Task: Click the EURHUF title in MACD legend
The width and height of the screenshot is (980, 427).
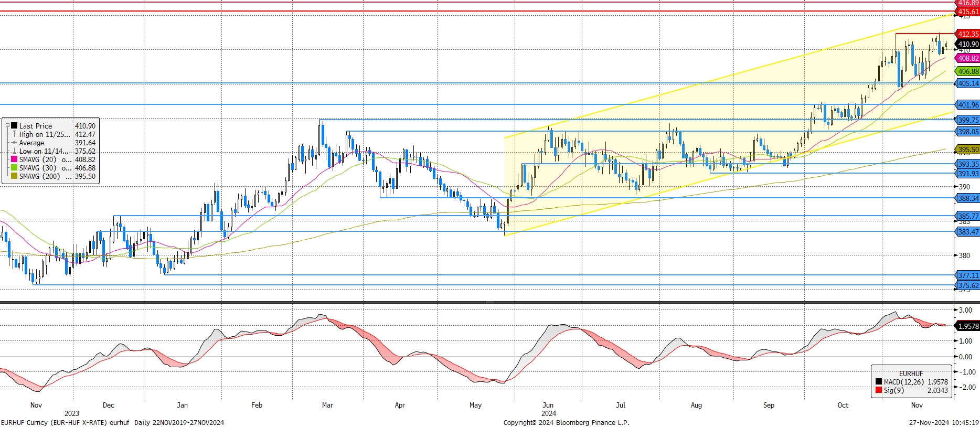Action: point(911,373)
